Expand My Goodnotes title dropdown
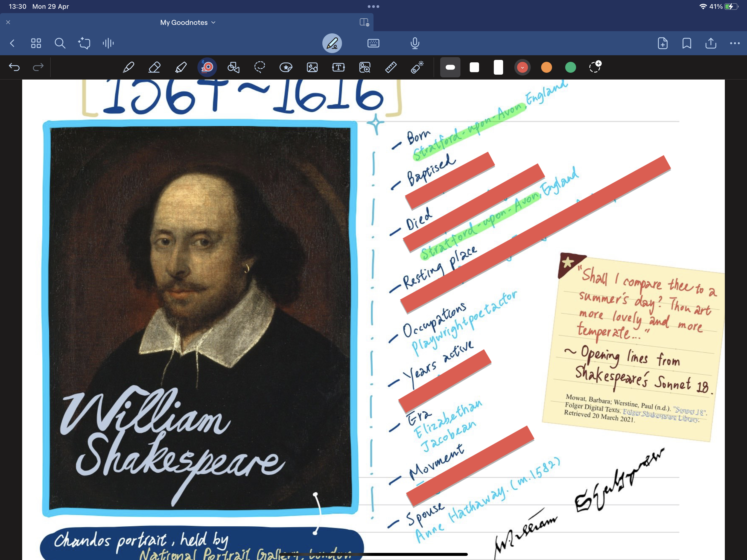 pyautogui.click(x=188, y=23)
